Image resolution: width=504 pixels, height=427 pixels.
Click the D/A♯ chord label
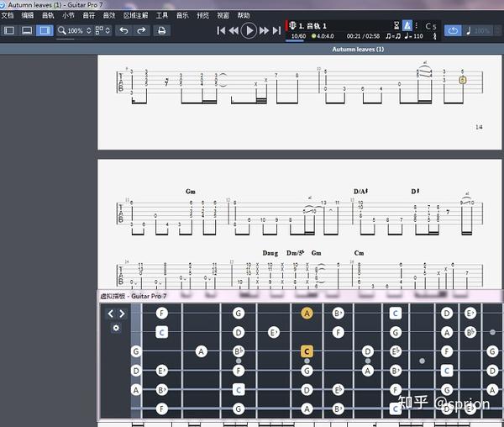(360, 192)
